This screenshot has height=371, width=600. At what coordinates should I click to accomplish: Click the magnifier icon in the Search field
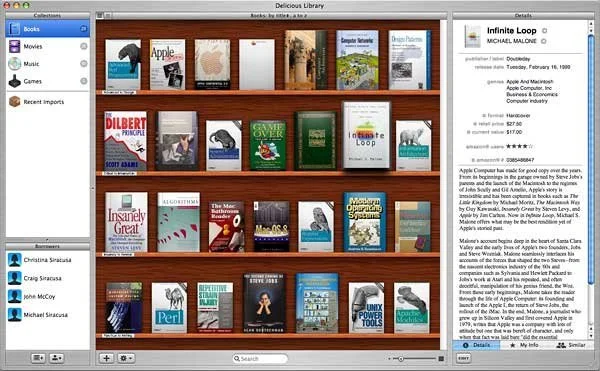tap(237, 358)
